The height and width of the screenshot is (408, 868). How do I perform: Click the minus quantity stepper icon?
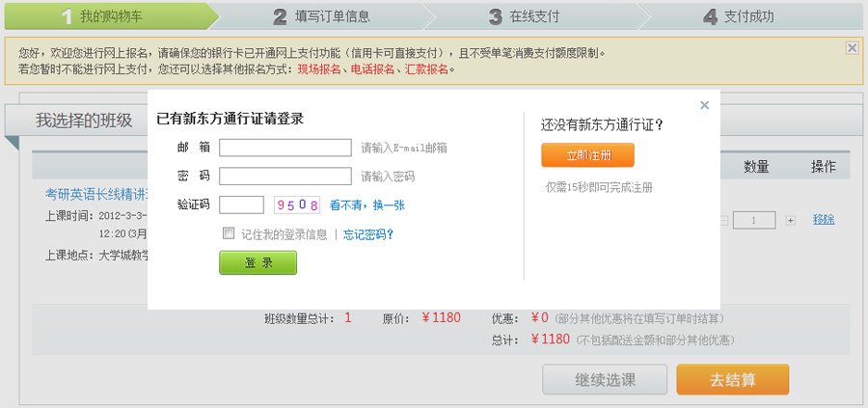coord(725,221)
